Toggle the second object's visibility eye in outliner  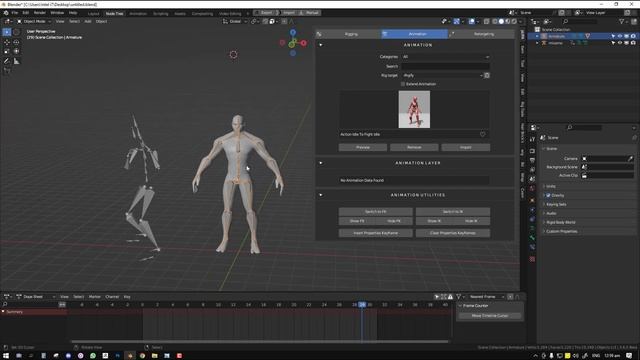pyautogui.click(x=620, y=43)
